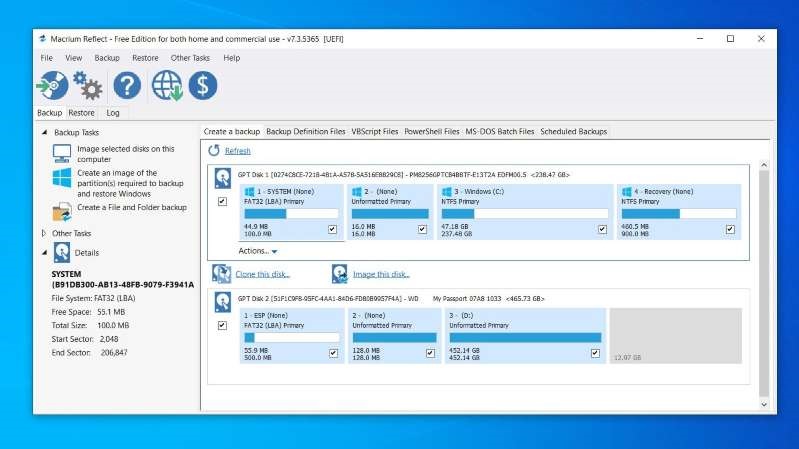
Task: Open the PowerShell Files tab
Action: 432,131
